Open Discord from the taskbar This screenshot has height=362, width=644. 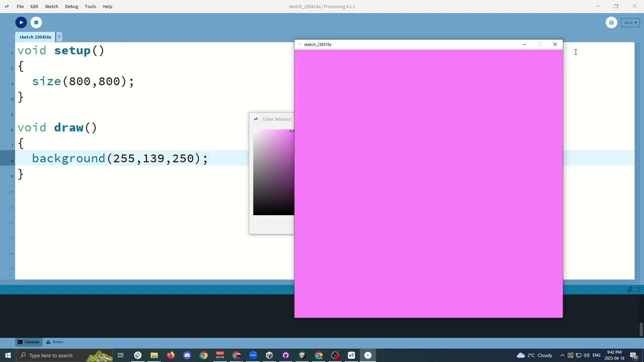(x=187, y=355)
